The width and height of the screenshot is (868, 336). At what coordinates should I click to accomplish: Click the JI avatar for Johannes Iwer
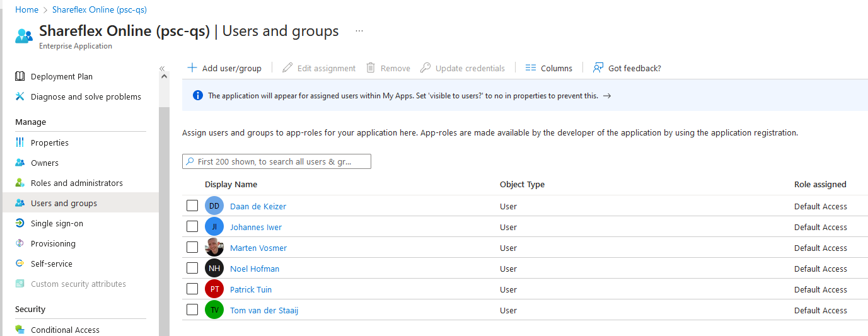(x=214, y=227)
